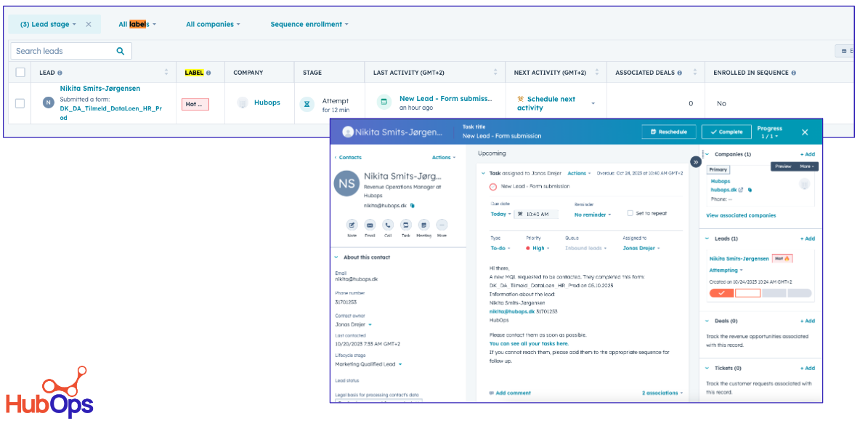Change the High priority dropdown
Viewport: 868px width, 421px height.
(538, 248)
